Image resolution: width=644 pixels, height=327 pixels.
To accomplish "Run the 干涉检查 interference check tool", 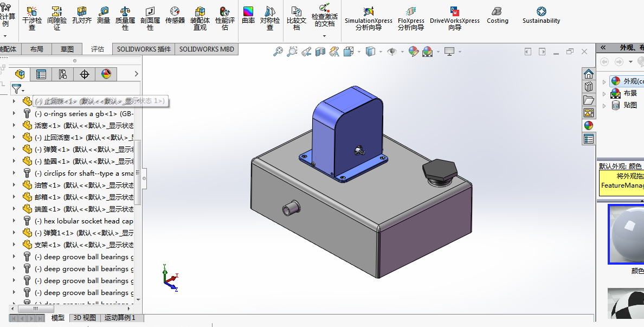I will (x=31, y=19).
